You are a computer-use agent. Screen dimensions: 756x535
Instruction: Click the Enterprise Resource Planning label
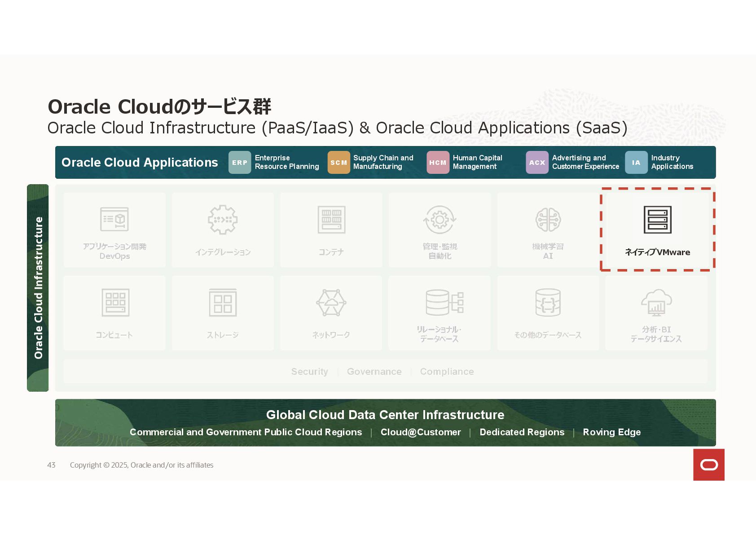click(287, 162)
